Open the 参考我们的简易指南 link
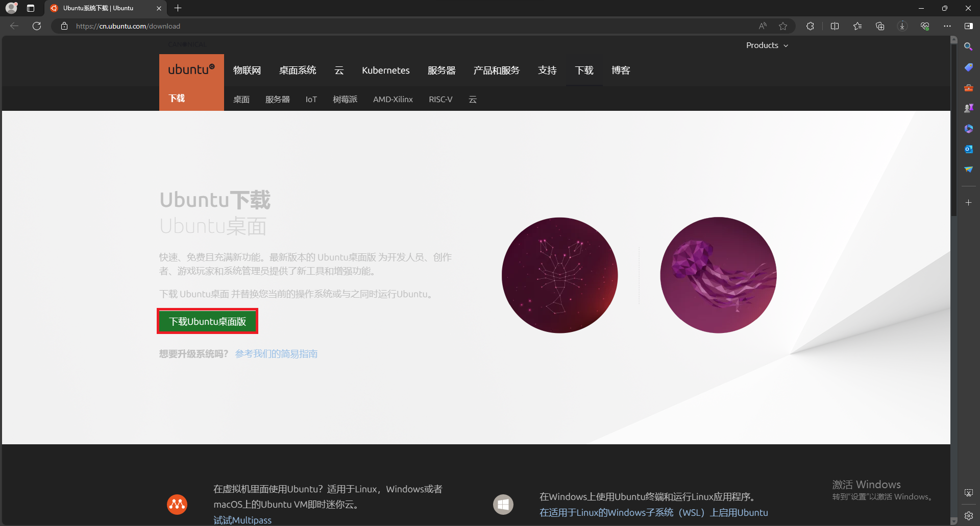The height and width of the screenshot is (526, 980). click(276, 354)
